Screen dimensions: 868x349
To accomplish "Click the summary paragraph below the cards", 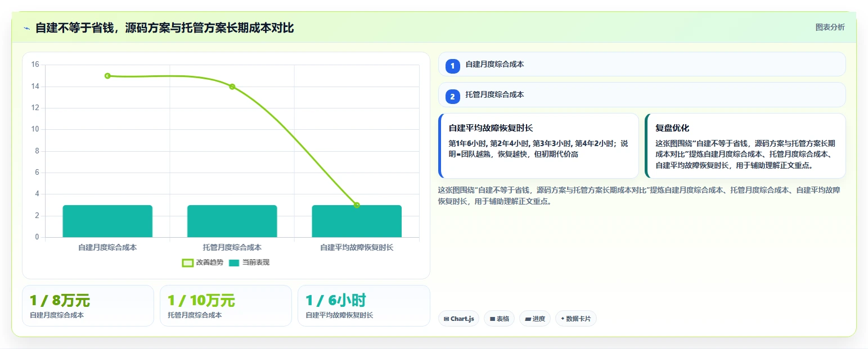I will coord(640,196).
